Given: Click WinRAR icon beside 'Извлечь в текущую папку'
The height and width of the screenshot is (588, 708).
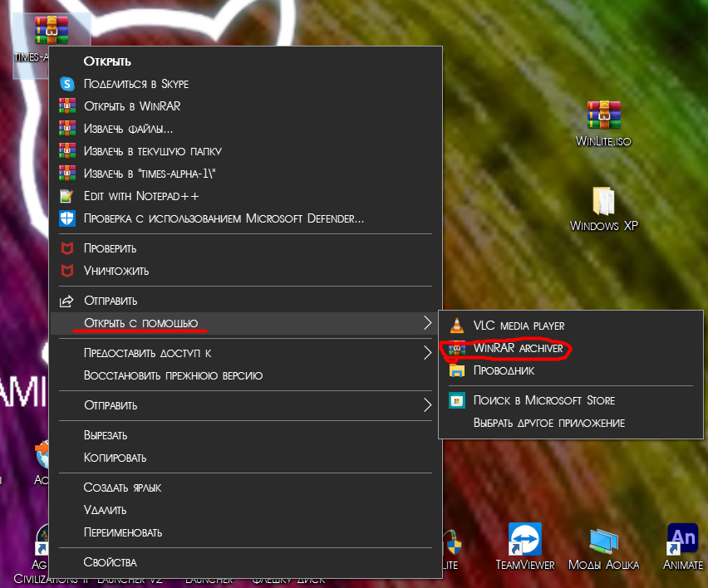Looking at the screenshot, I should 67,150.
